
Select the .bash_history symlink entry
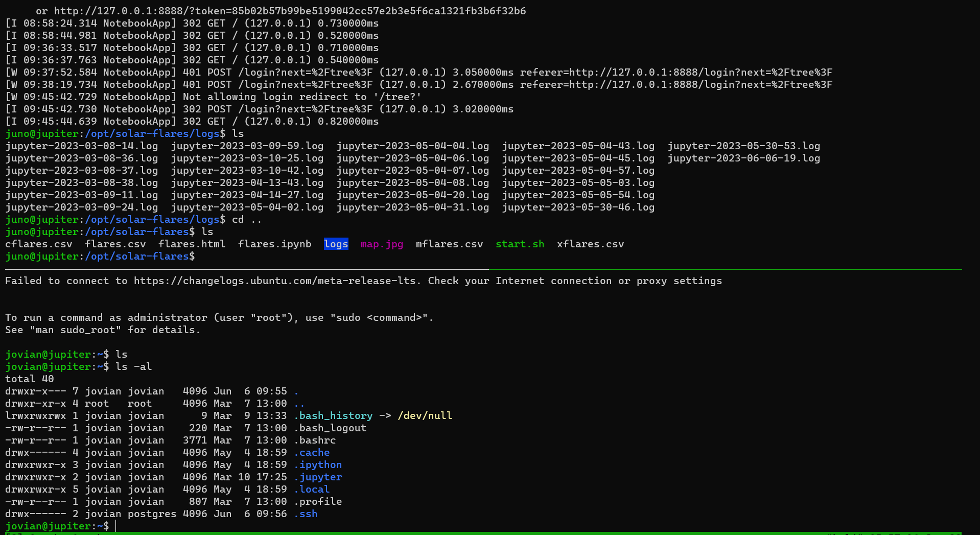pos(333,415)
